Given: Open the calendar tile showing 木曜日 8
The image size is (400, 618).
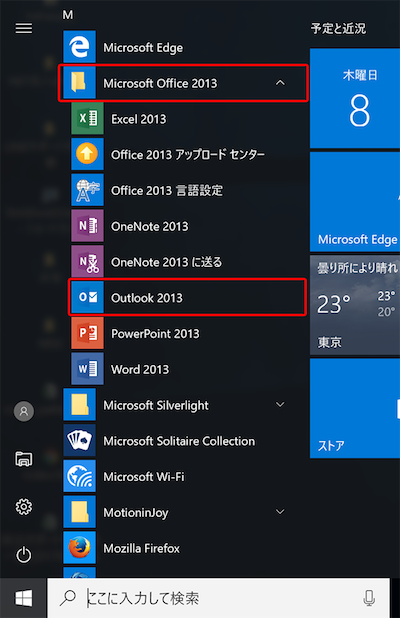Looking at the screenshot, I should coord(355,98).
